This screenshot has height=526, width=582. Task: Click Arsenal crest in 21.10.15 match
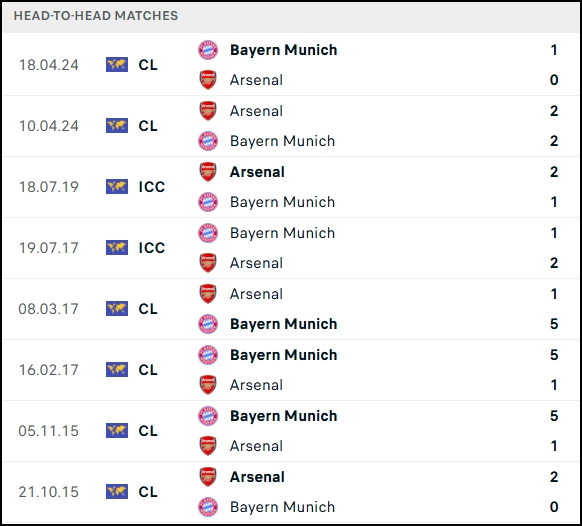tap(208, 477)
